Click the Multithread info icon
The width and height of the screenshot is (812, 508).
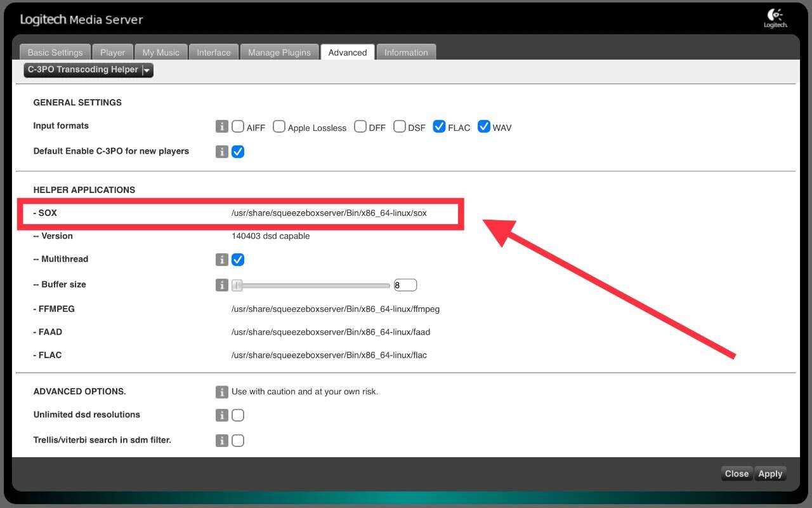click(x=221, y=260)
